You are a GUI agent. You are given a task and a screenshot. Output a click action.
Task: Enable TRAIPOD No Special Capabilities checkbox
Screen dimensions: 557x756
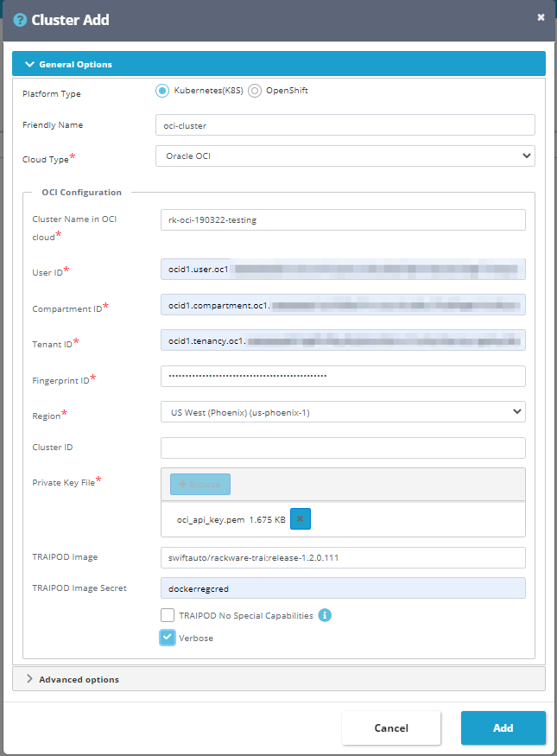[x=168, y=615]
